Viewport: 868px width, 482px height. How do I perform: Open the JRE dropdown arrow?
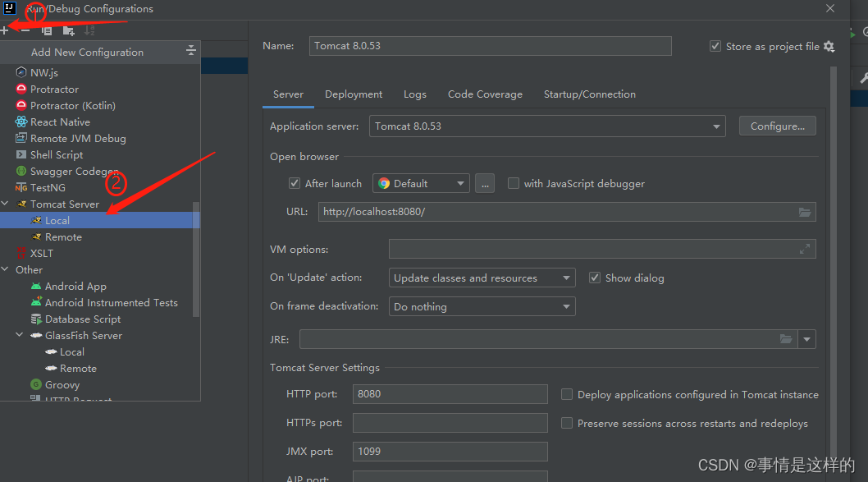[x=806, y=339]
